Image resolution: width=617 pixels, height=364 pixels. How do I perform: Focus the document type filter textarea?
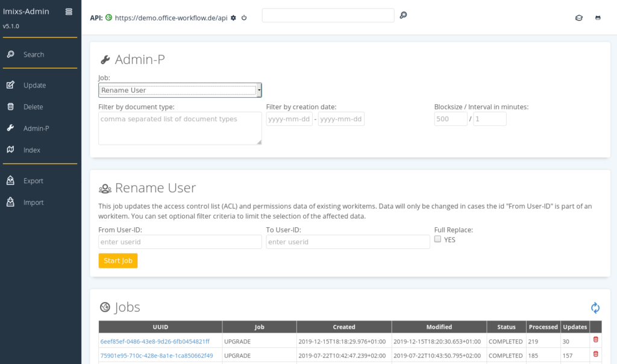pyautogui.click(x=180, y=128)
